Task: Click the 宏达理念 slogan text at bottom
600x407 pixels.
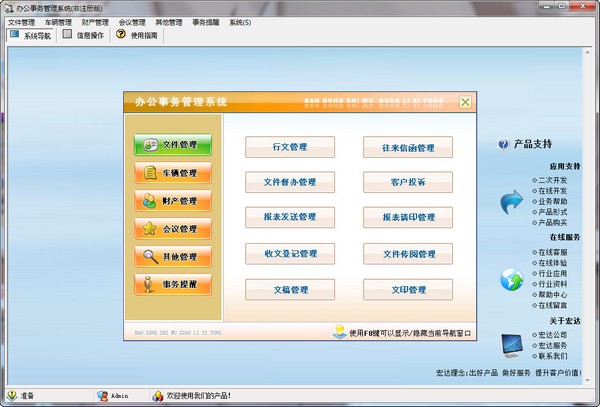Action: tap(509, 373)
